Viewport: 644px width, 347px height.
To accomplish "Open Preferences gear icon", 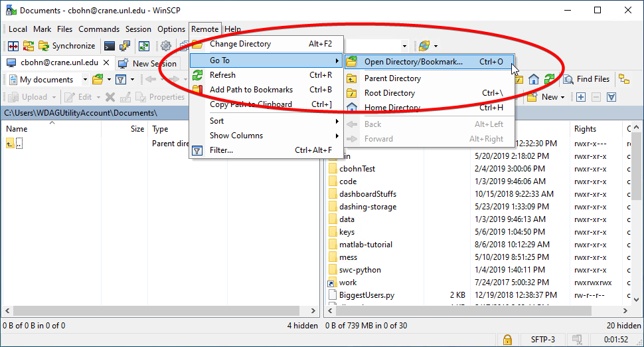I will [x=166, y=46].
